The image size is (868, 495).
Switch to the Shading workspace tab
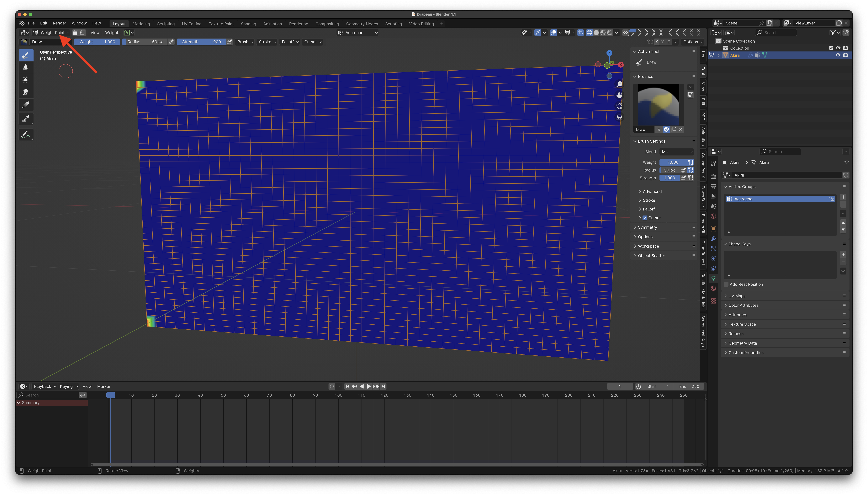click(248, 24)
